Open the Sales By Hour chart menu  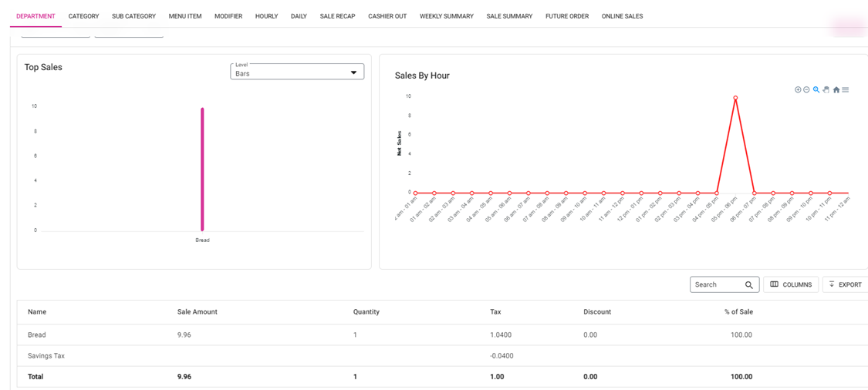[x=846, y=90]
